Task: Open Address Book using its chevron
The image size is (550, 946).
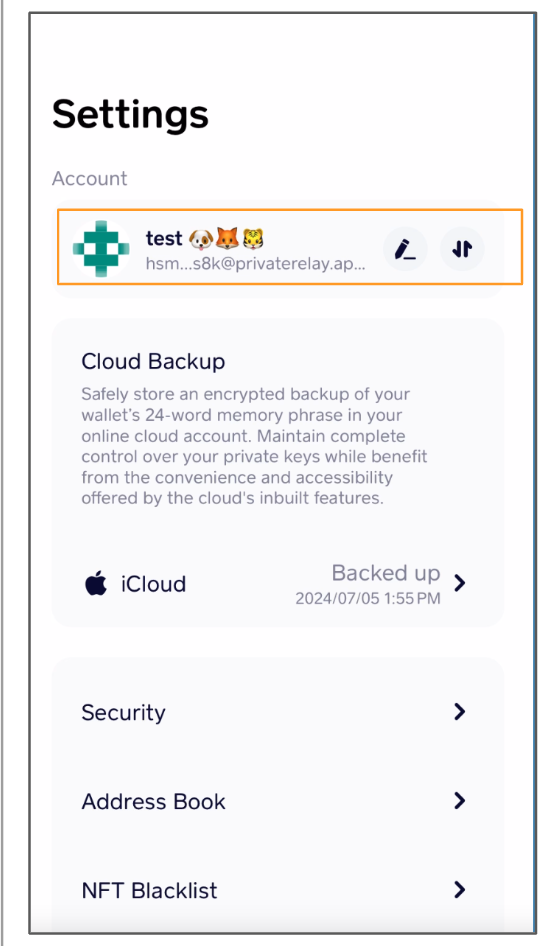Action: tap(460, 801)
